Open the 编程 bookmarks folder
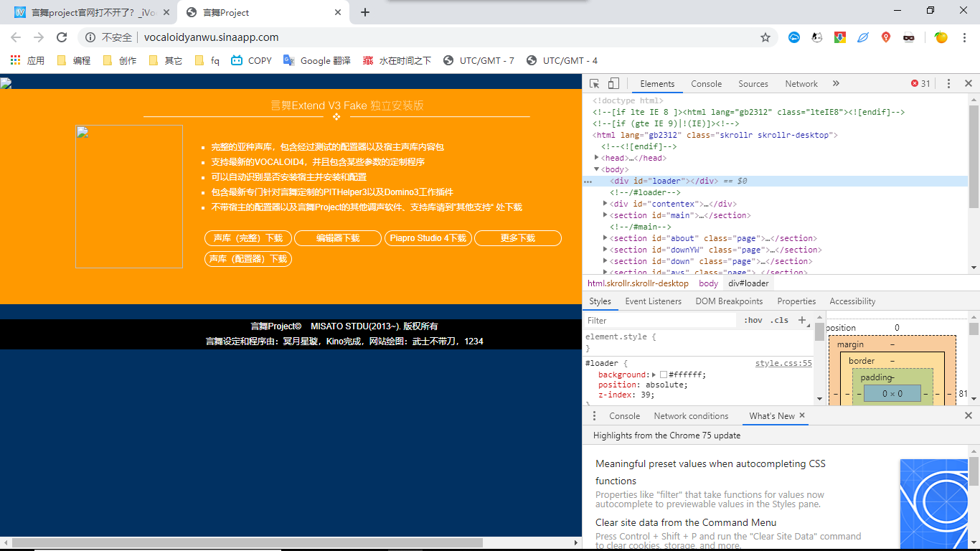This screenshot has width=980, height=551. click(73, 61)
